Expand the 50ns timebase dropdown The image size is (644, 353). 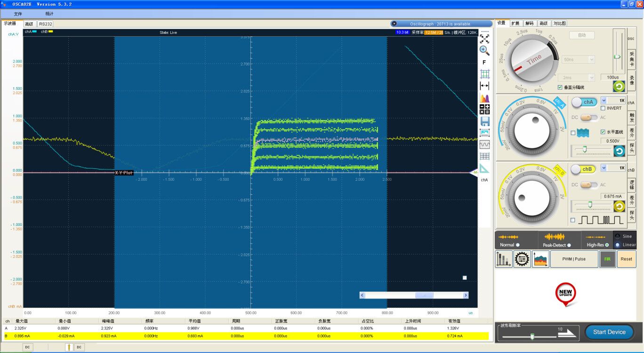coord(591,60)
